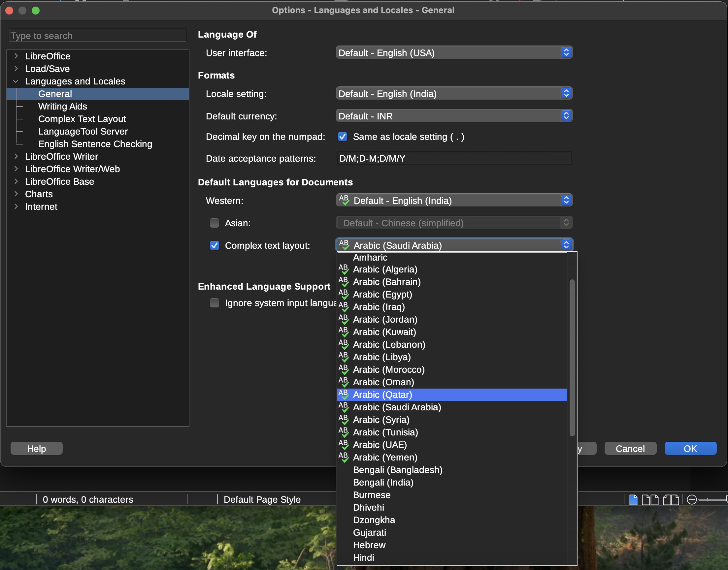Screen dimensions: 728x570
Task: Click the 'Type to search' field
Action: pos(97,35)
